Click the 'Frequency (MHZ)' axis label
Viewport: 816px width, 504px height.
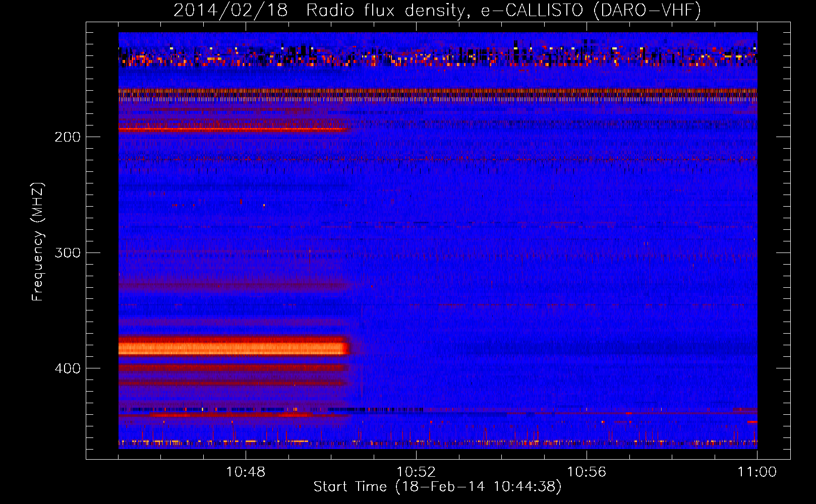coord(38,242)
